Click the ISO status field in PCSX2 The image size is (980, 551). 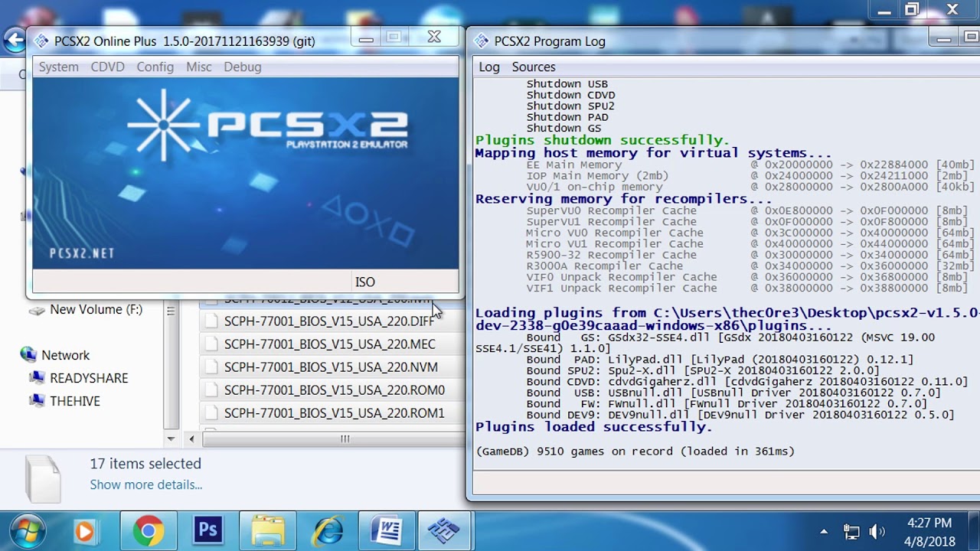coord(403,282)
